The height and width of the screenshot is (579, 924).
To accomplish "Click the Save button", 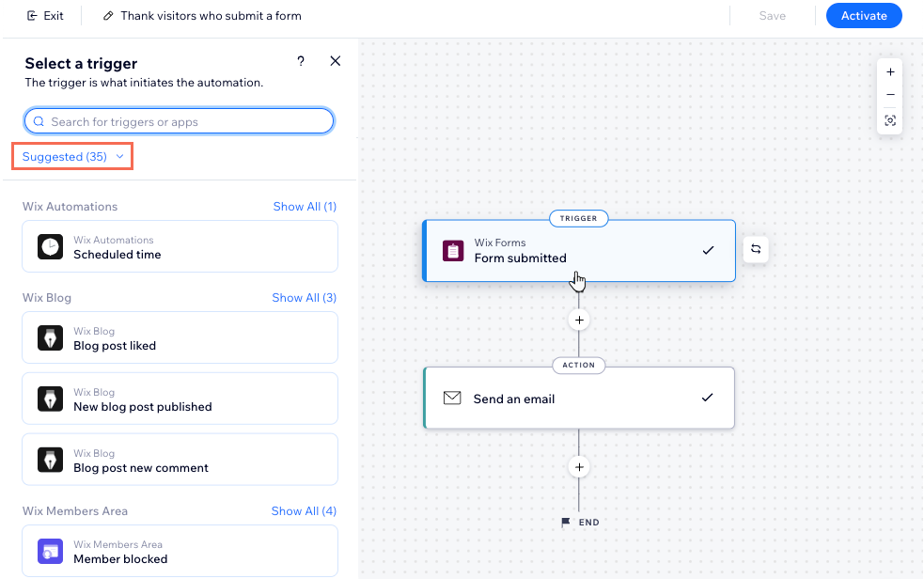I will (x=772, y=16).
